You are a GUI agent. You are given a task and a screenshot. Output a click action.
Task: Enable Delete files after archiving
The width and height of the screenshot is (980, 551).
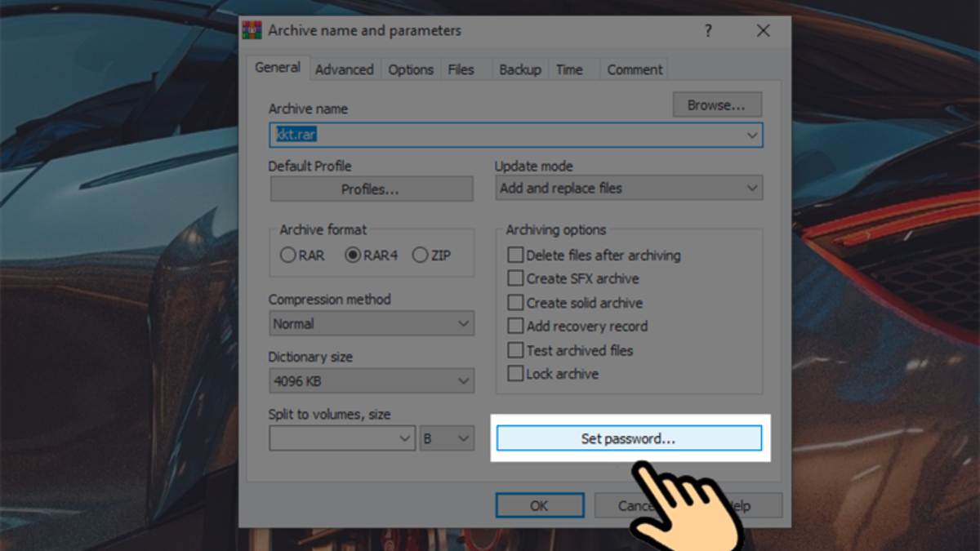[515, 255]
